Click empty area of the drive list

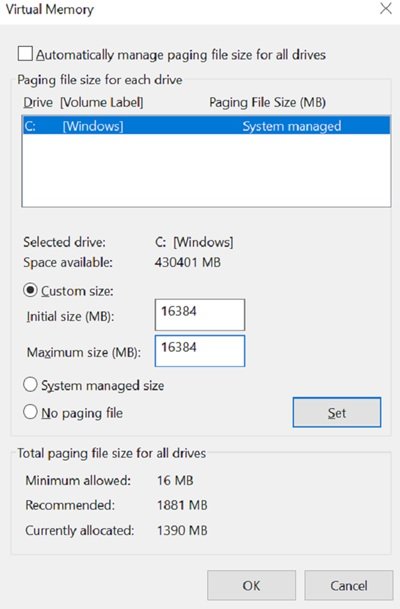click(x=206, y=170)
